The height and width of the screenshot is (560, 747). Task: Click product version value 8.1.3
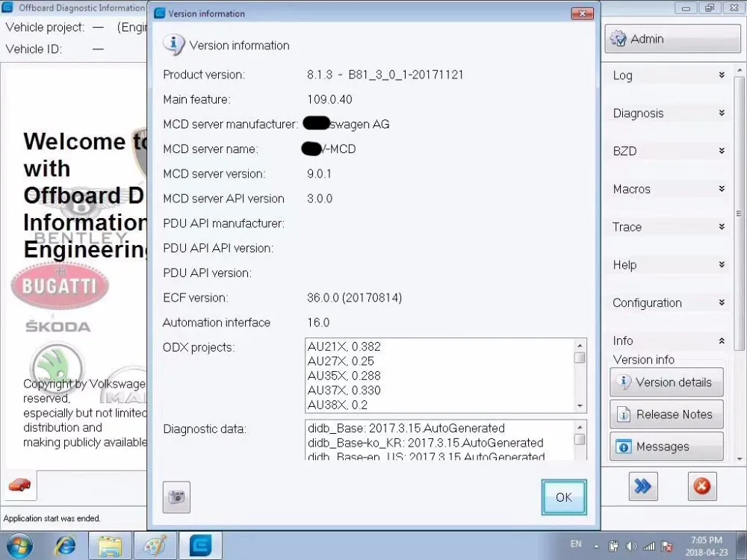385,75
